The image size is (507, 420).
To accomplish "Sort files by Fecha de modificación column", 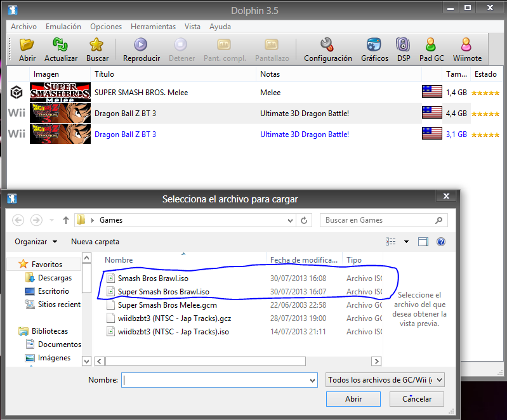I will point(304,260).
